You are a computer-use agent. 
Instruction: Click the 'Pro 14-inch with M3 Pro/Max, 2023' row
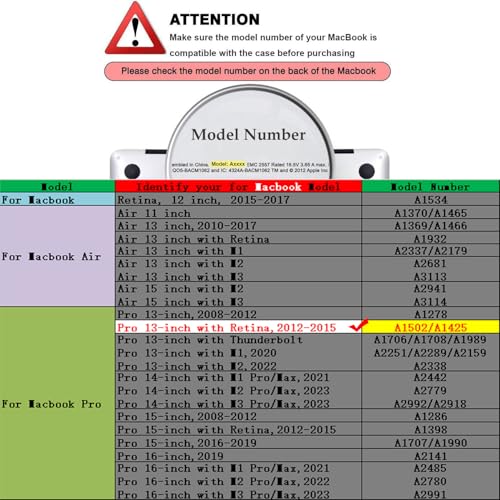(238, 404)
